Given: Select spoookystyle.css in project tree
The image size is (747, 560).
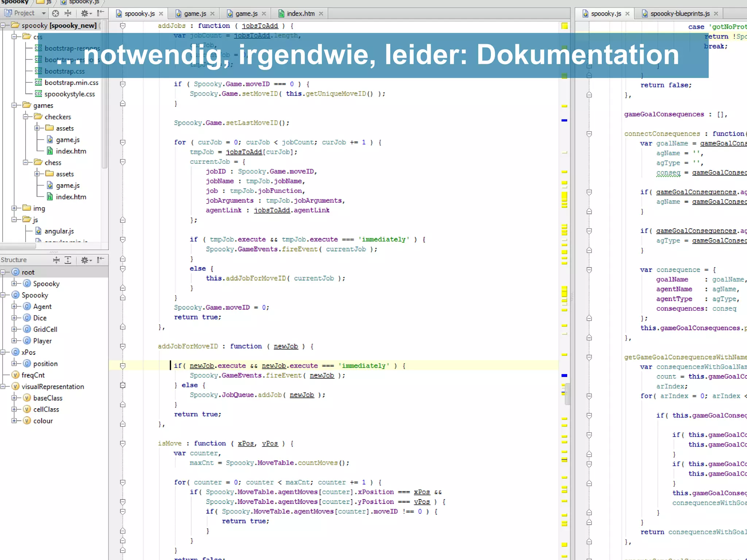Looking at the screenshot, I should click(x=69, y=94).
